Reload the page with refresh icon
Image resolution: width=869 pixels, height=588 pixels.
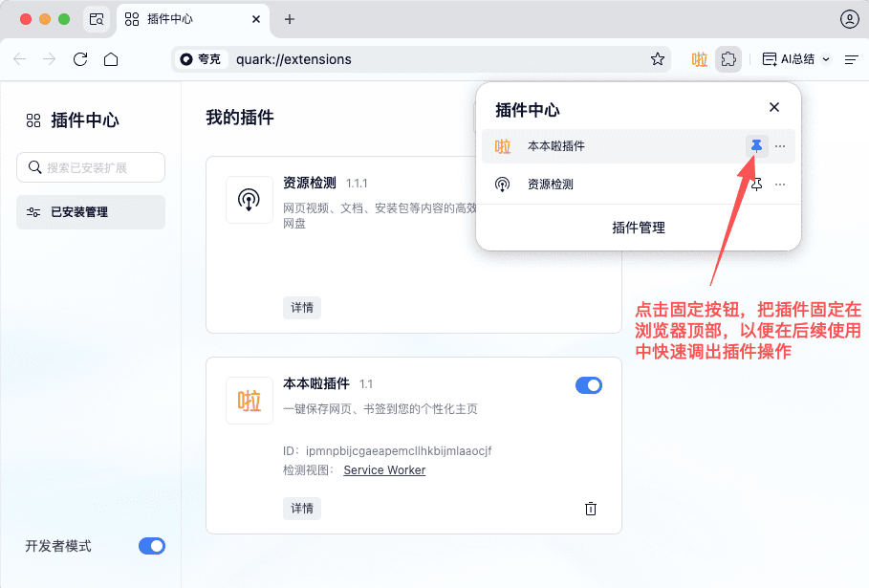pos(80,59)
